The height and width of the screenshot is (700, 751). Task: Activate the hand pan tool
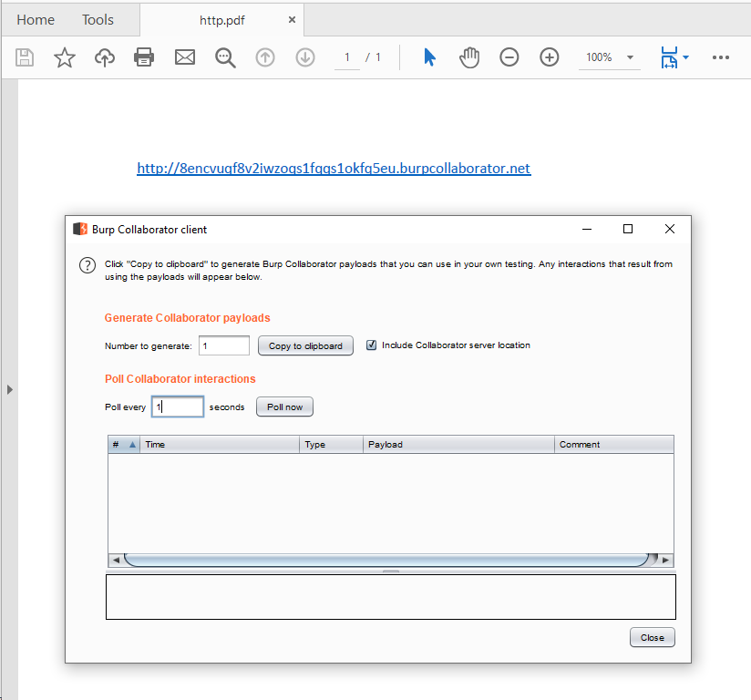(469, 57)
